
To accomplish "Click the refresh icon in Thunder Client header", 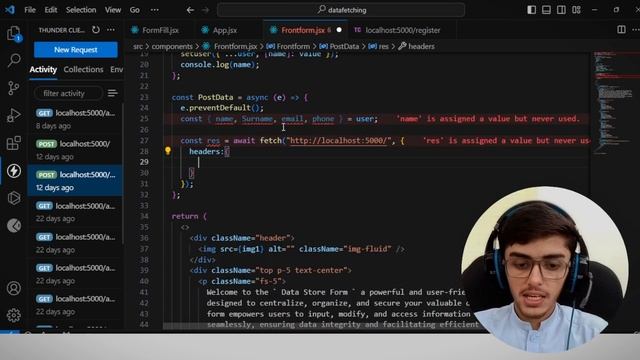I will pos(96,30).
